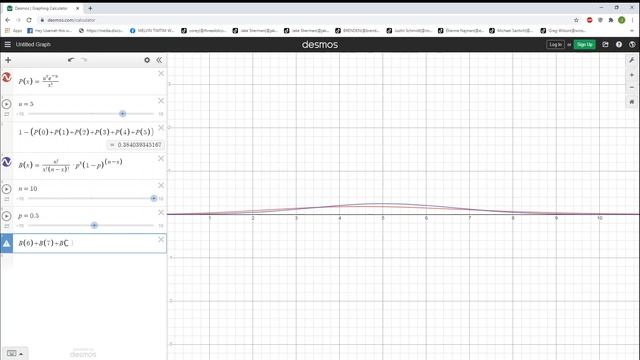Image resolution: width=640 pixels, height=360 pixels.
Task: Toggle visibility of P(x) graph
Action: click(x=7, y=77)
